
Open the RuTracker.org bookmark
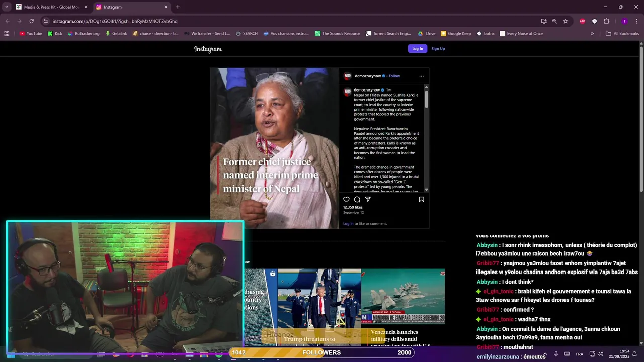[84, 34]
